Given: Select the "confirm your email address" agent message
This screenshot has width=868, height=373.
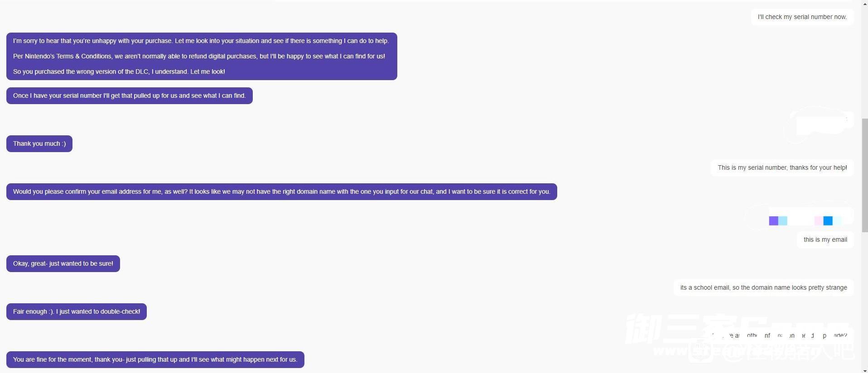Looking at the screenshot, I should (281, 192).
